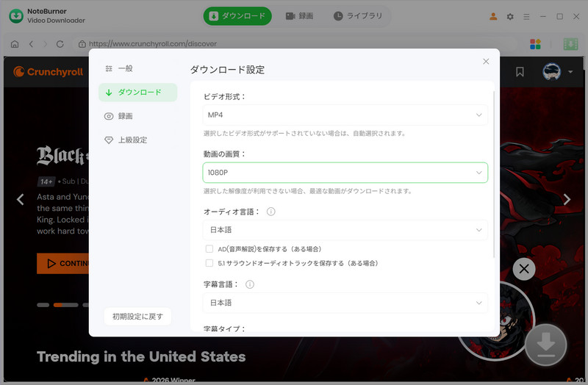Click the 録画 eye icon in sidebar

pyautogui.click(x=109, y=116)
